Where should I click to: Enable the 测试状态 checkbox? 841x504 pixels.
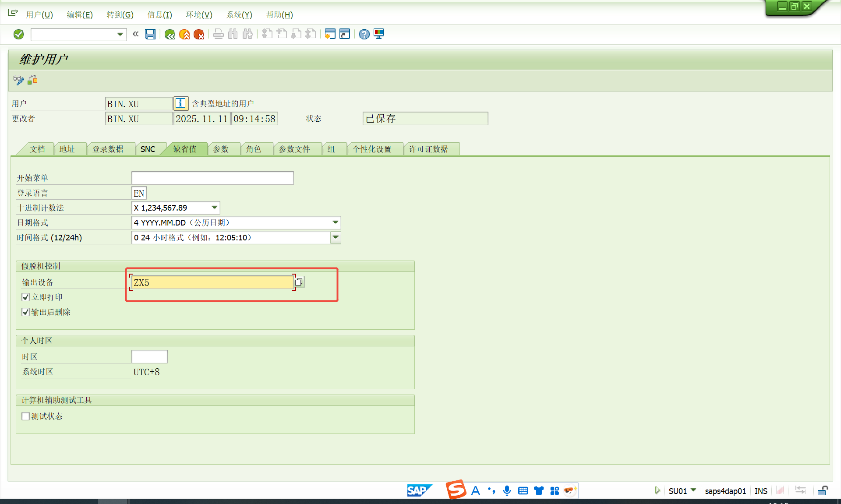25,416
